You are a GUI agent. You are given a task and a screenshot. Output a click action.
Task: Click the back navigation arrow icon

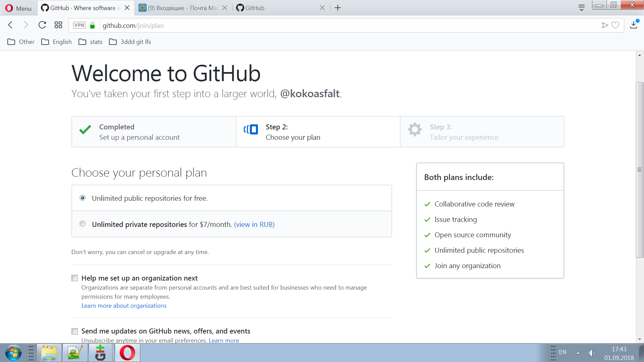point(11,25)
